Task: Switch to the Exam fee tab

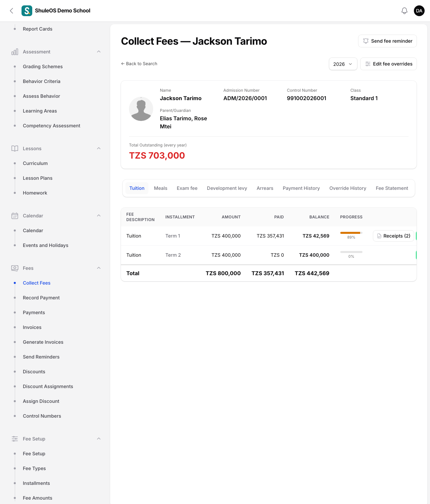Action: coord(187,188)
